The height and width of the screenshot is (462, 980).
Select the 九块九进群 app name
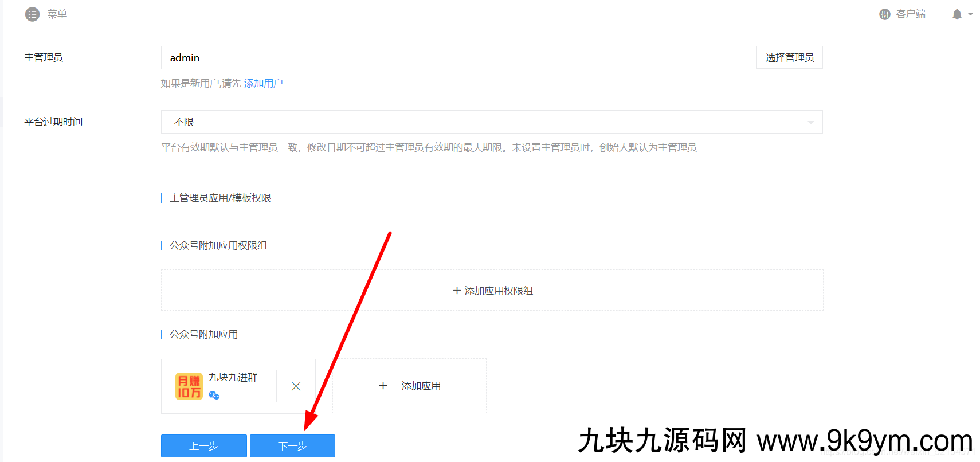233,377
